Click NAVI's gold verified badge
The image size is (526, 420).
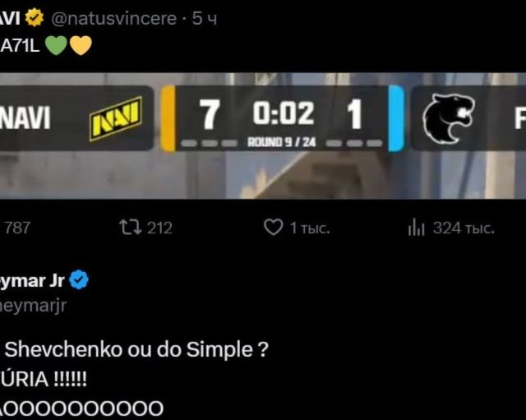coord(35,17)
